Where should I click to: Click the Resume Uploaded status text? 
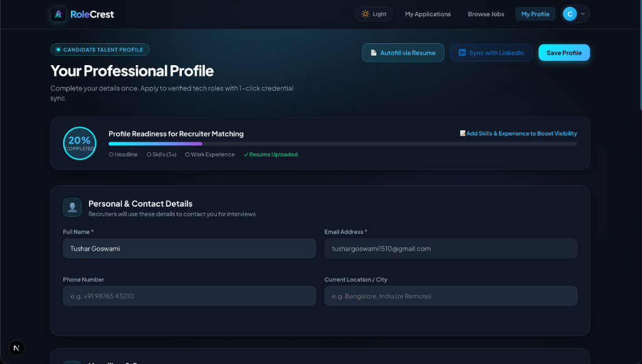coord(273,155)
